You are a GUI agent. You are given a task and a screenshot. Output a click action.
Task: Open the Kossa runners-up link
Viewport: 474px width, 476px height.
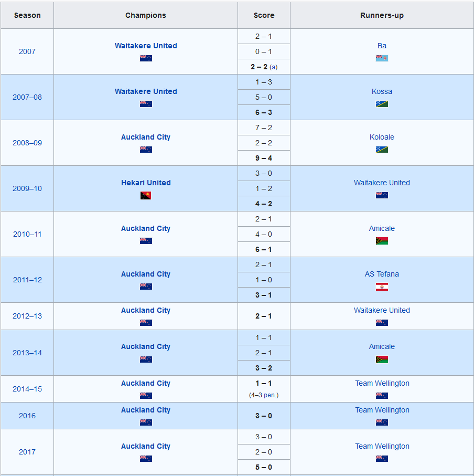[x=382, y=91]
